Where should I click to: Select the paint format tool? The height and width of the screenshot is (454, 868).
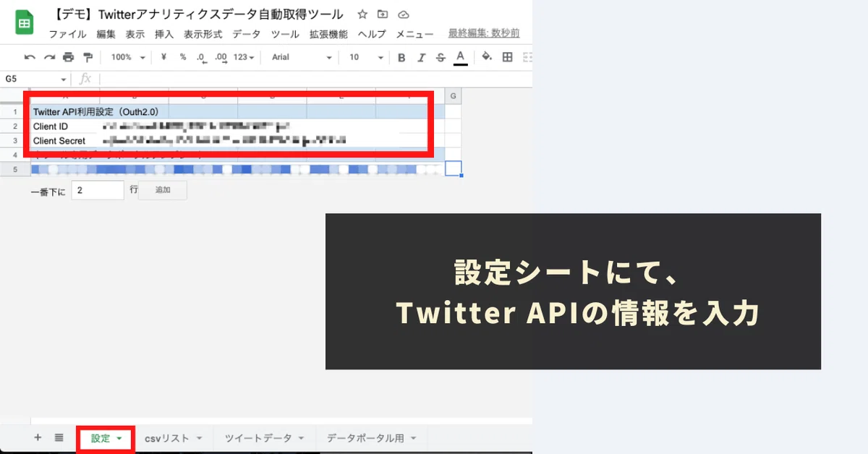[x=88, y=57]
